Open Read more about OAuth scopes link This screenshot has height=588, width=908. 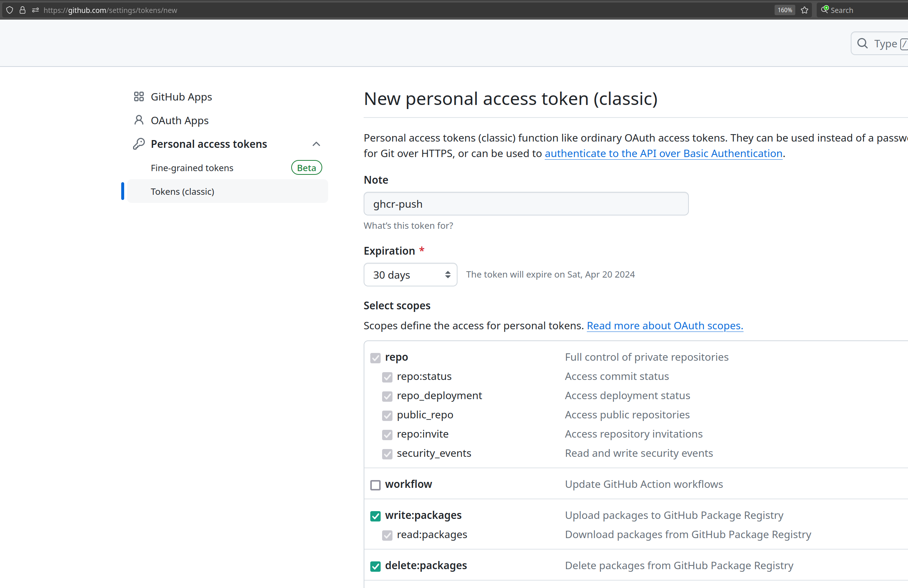pos(665,326)
